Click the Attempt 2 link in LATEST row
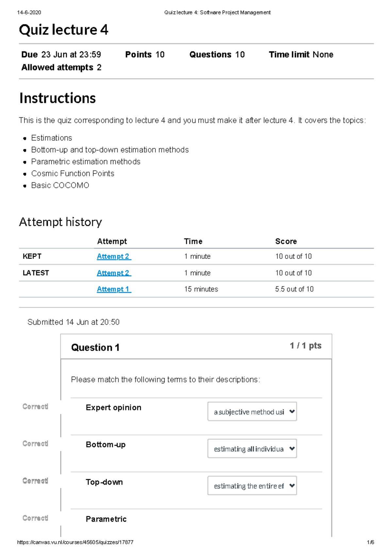 (x=113, y=273)
